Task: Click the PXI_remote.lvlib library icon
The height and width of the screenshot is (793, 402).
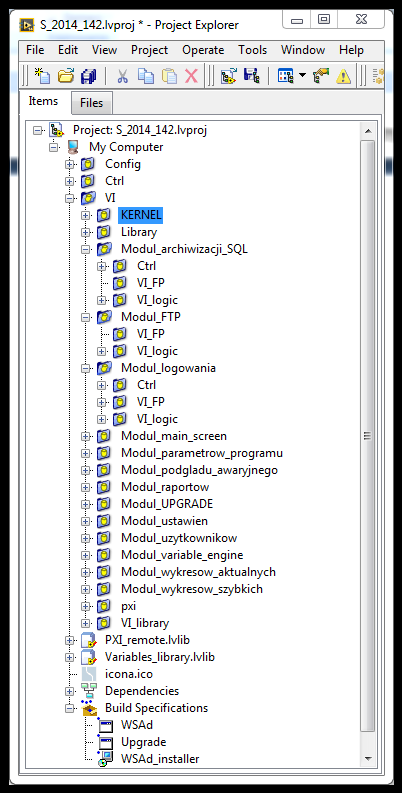Action: click(x=88, y=640)
